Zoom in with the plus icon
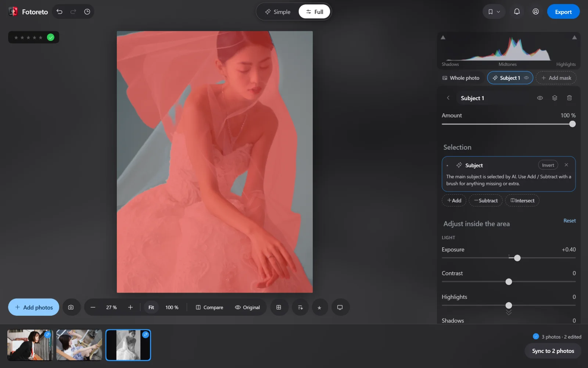This screenshot has width=588, height=368. point(130,307)
